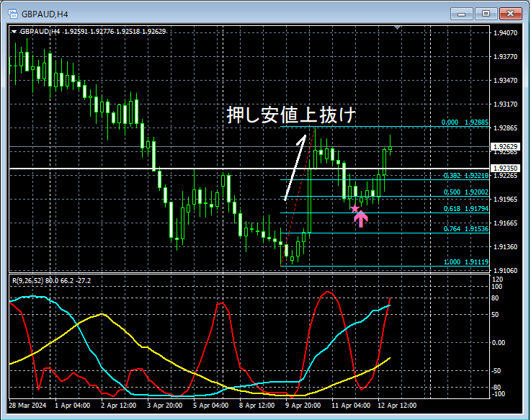The height and width of the screenshot is (420, 531).
Task: Select the pink star marker on chart
Action: (x=354, y=209)
